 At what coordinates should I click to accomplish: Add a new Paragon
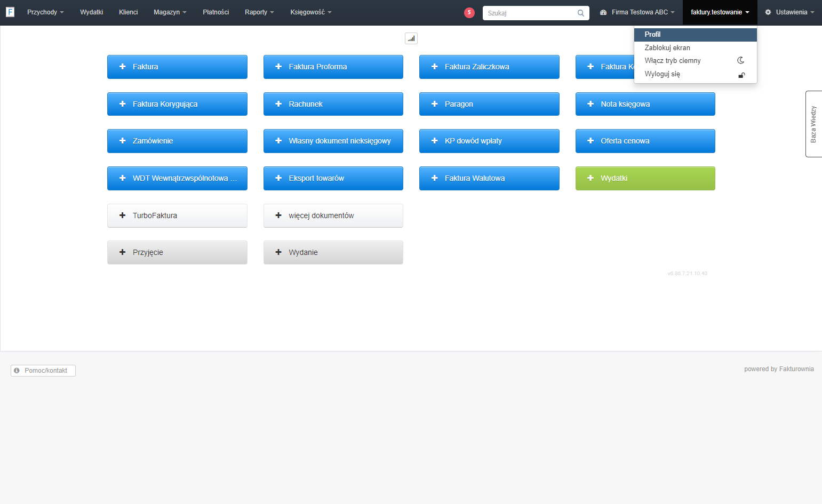tap(489, 104)
